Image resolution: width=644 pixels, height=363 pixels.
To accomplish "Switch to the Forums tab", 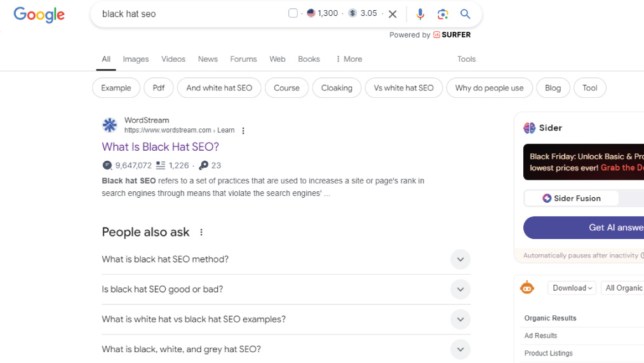I will click(243, 59).
